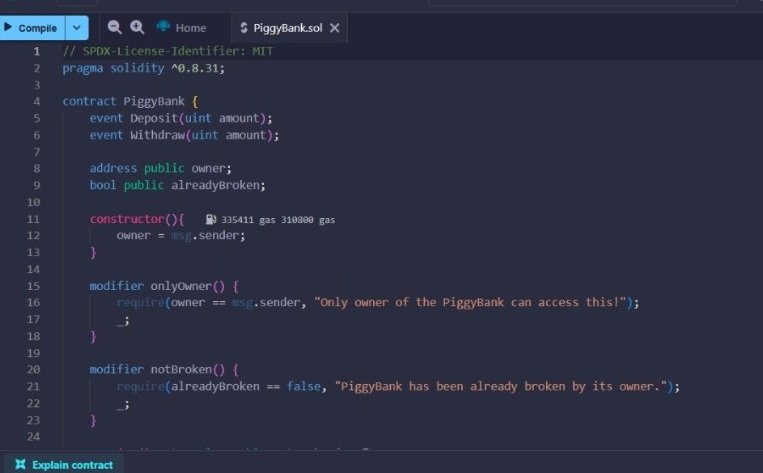Click the modifier onlyOwner() line
The height and width of the screenshot is (473, 763).
point(164,286)
